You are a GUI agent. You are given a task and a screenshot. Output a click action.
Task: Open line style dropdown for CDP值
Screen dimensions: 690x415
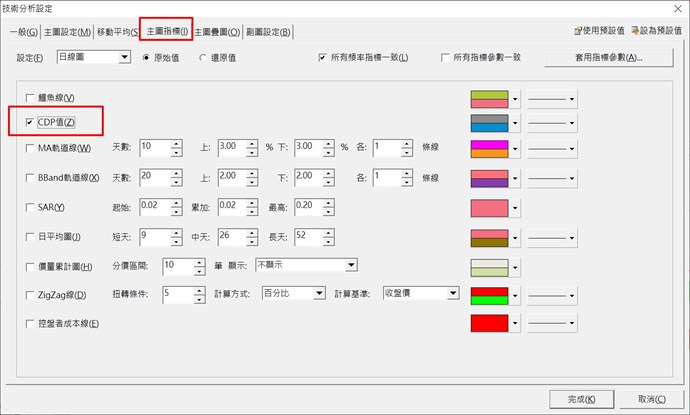click(554, 122)
